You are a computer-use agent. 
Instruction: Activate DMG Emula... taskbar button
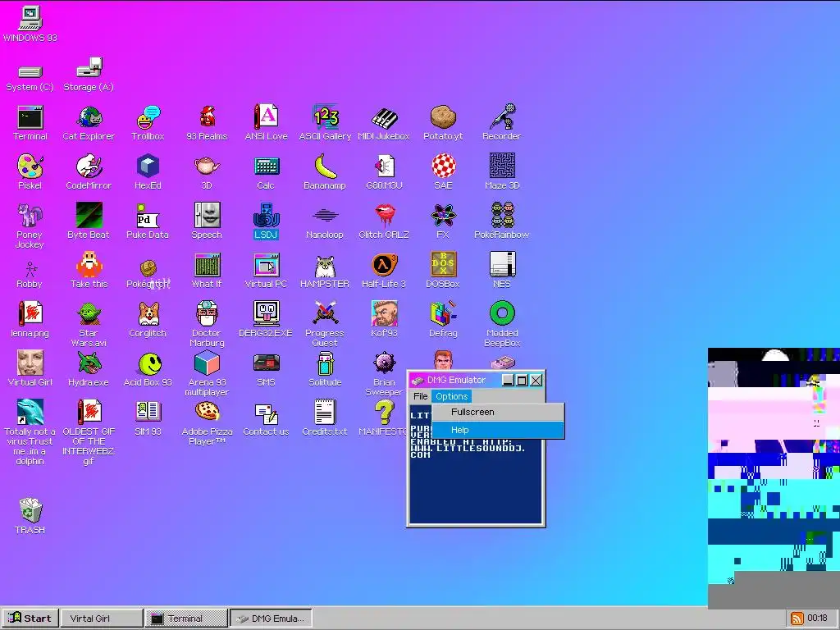pos(271,618)
